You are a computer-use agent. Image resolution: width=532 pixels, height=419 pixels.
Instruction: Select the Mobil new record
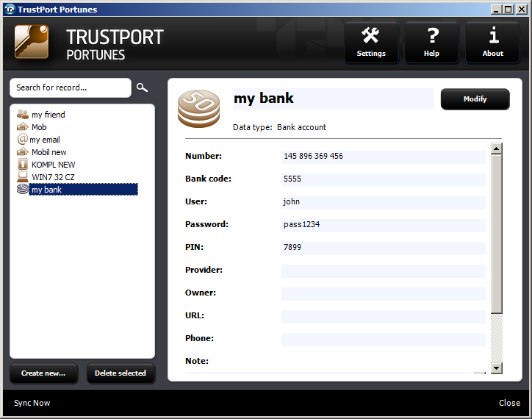(x=48, y=152)
